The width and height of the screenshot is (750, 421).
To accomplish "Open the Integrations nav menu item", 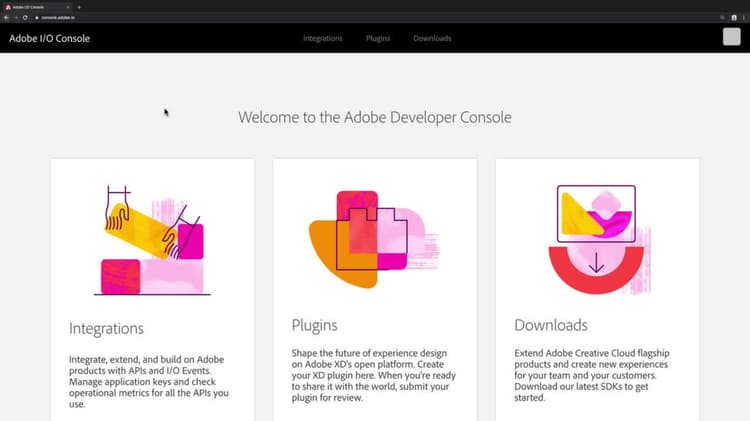I will tap(323, 38).
